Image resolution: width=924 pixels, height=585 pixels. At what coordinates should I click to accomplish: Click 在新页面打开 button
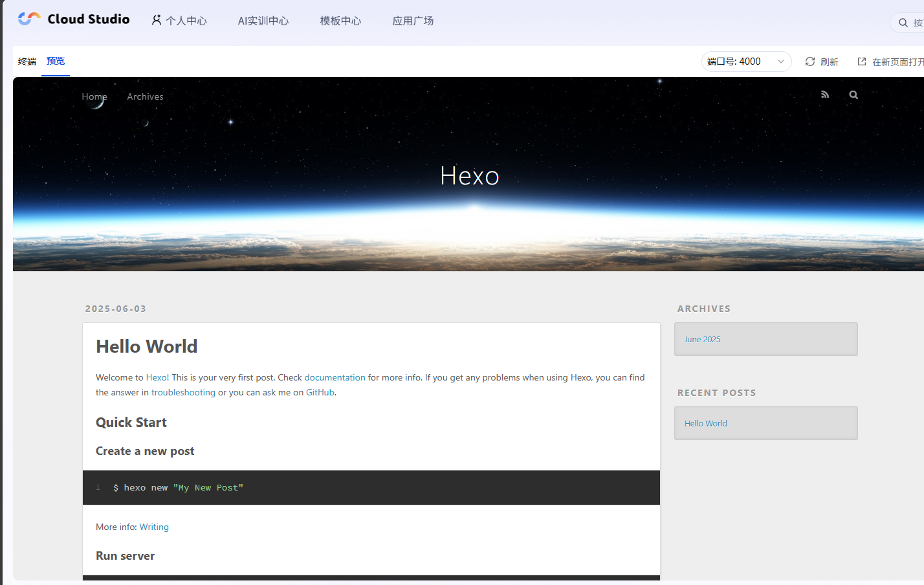point(890,61)
